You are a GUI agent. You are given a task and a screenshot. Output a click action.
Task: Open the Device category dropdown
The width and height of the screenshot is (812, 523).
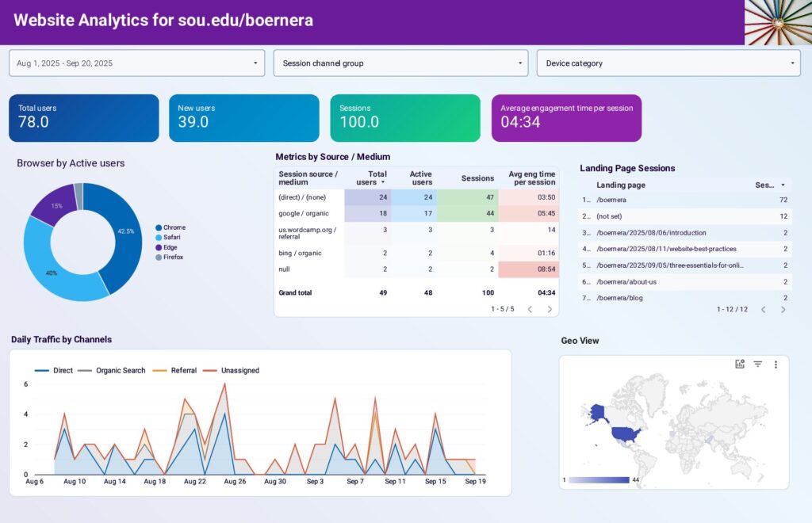coord(668,63)
